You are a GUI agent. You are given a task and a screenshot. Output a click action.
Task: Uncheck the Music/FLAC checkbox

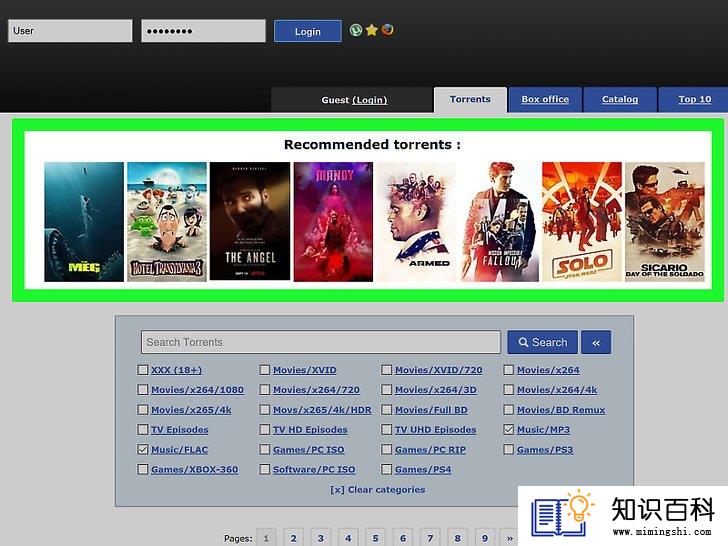click(x=143, y=449)
